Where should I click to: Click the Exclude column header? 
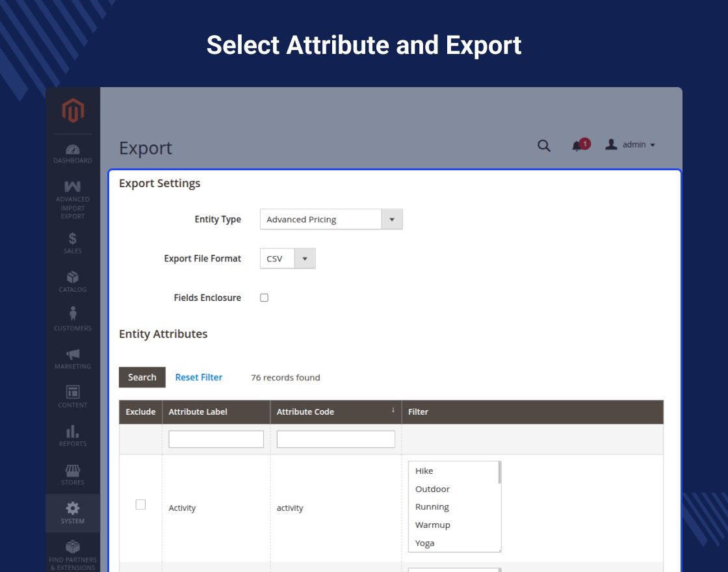coord(140,412)
